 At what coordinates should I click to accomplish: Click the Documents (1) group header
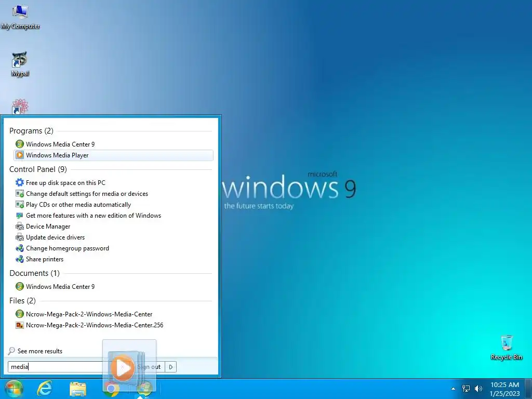tap(35, 273)
